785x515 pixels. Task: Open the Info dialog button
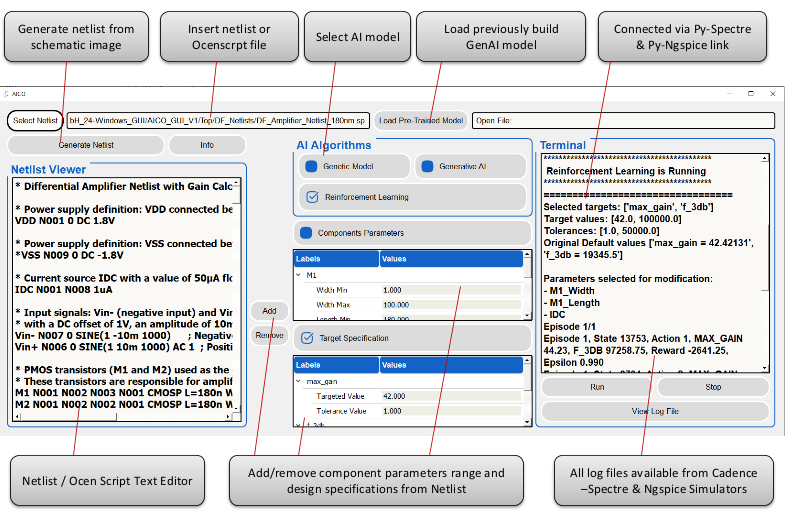click(206, 145)
